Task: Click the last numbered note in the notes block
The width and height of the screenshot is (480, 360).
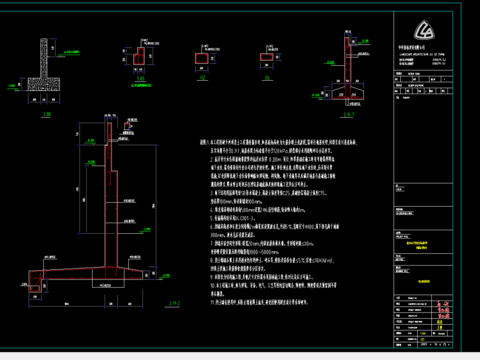Action: pyautogui.click(x=259, y=302)
